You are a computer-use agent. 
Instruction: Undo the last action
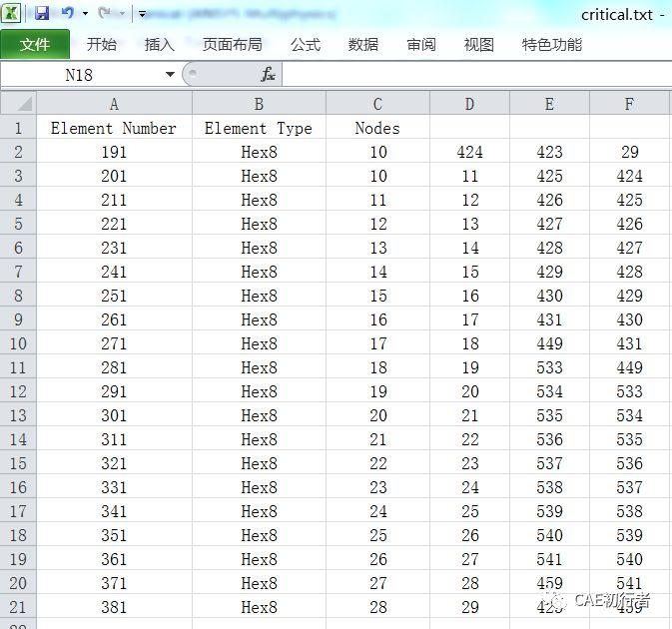coord(67,13)
